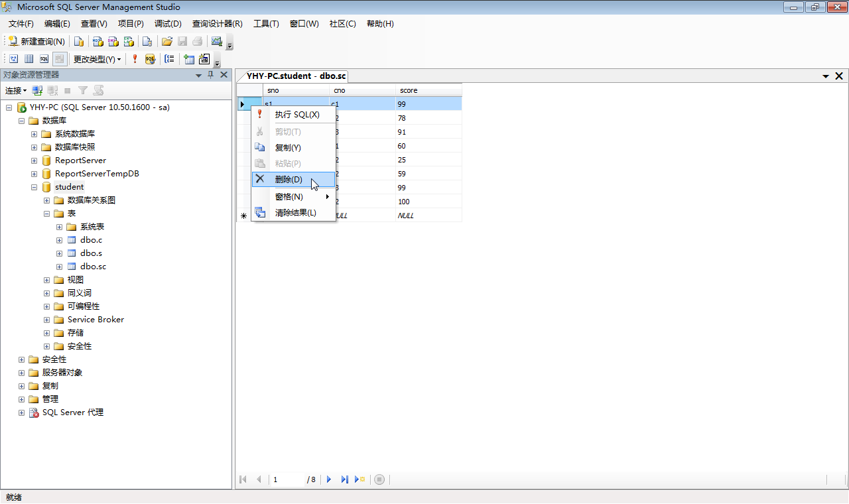Click the Database Engine Query icon

click(x=79, y=41)
